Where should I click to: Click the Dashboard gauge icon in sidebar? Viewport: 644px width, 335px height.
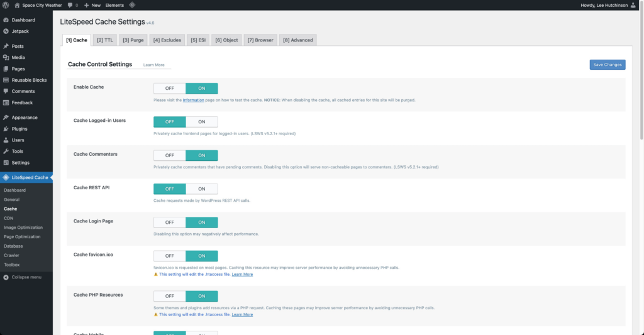click(x=6, y=19)
